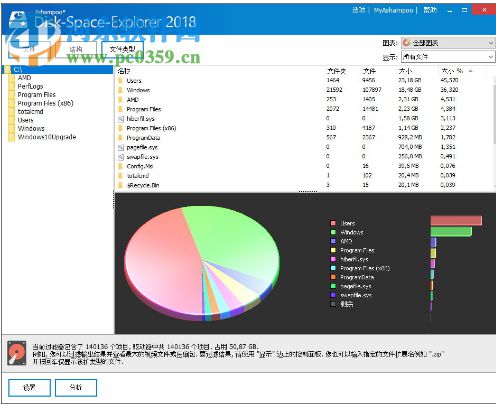Click the Program Files folder icon in tree
This screenshot has height=404, width=496.
point(12,95)
